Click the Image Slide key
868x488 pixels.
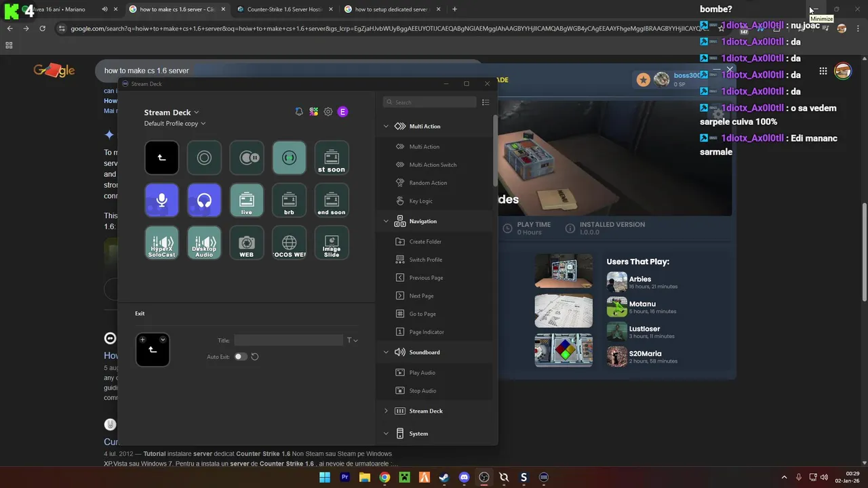point(332,243)
